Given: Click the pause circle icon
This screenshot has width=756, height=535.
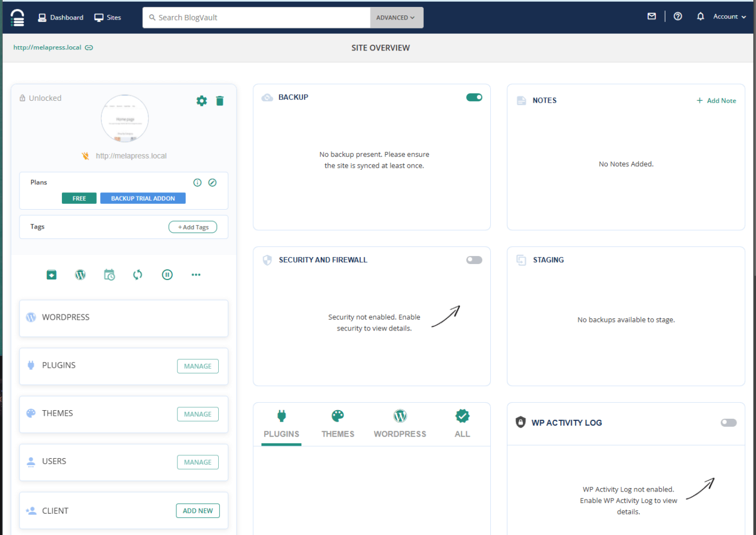Looking at the screenshot, I should coord(167,275).
